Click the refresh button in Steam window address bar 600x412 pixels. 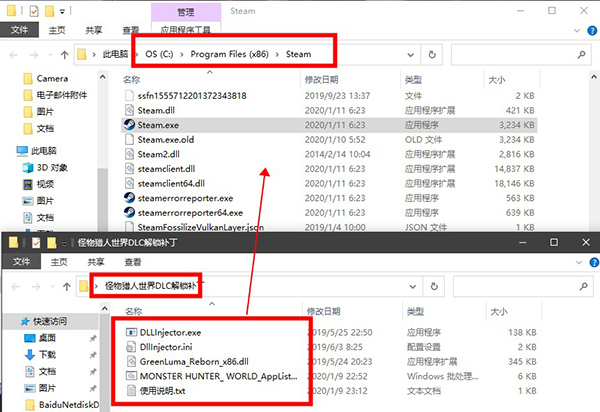(x=432, y=55)
